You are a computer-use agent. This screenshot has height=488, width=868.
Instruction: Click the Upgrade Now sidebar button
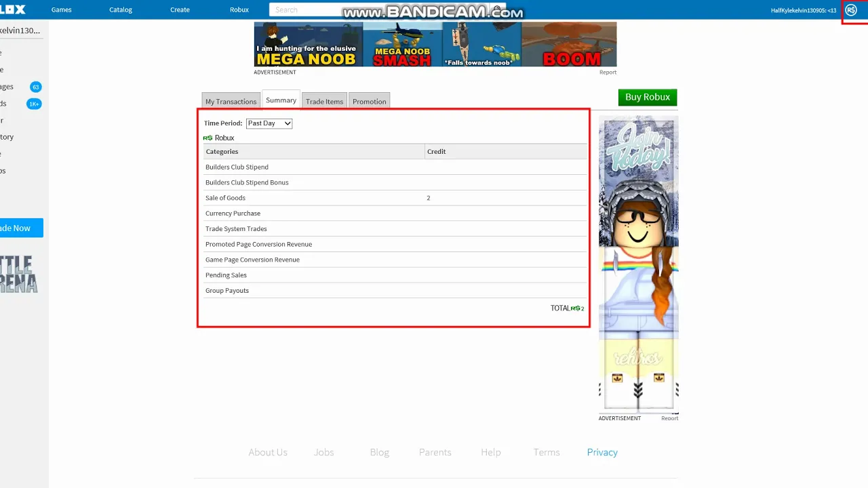[21, 228]
